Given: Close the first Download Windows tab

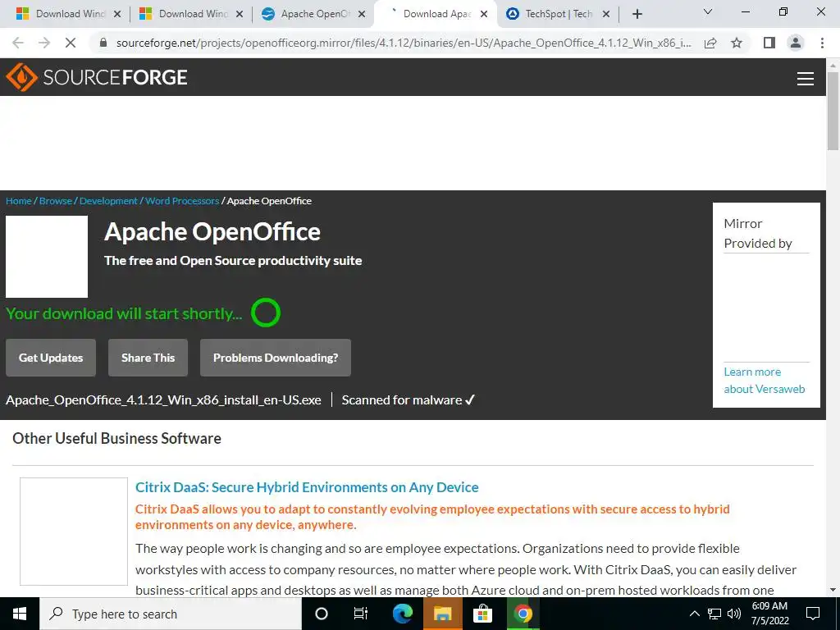Looking at the screenshot, I should click(117, 15).
